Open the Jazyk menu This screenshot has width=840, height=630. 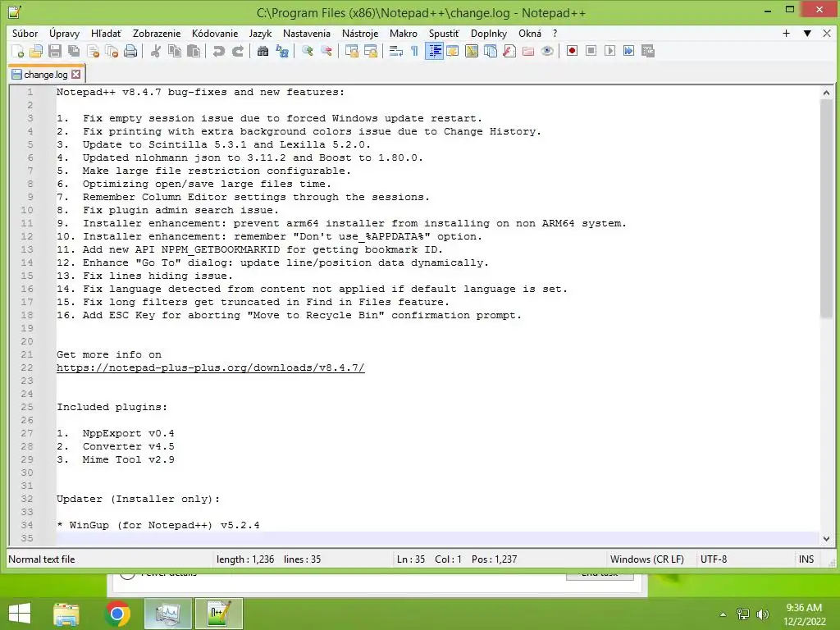tap(260, 33)
